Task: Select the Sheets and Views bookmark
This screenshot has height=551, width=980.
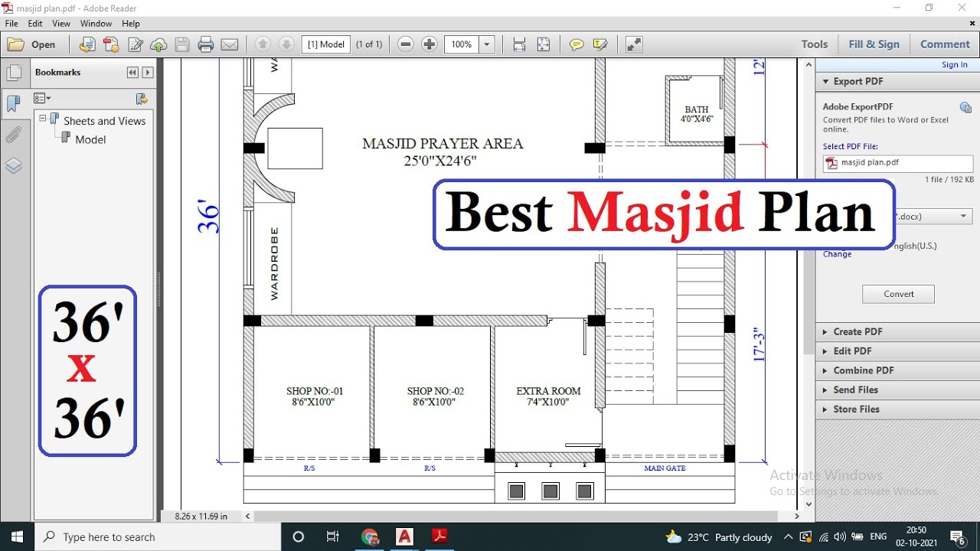Action: point(104,121)
